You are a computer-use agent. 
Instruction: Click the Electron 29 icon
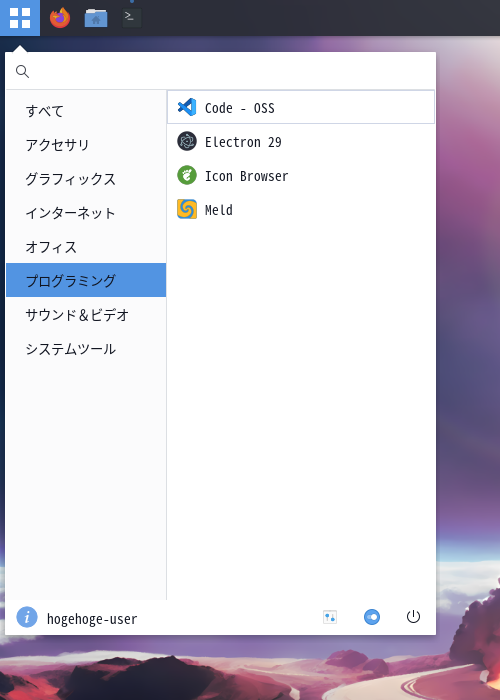[x=187, y=141]
